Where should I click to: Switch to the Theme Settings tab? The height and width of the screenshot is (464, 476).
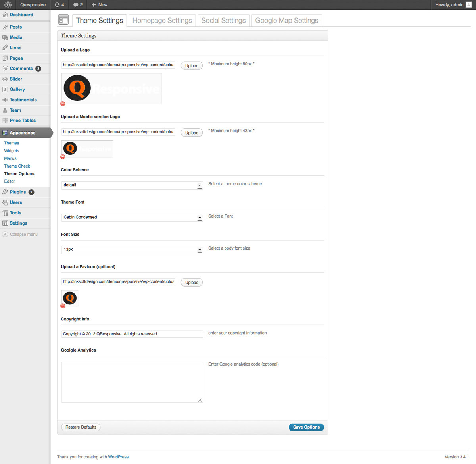tap(100, 21)
